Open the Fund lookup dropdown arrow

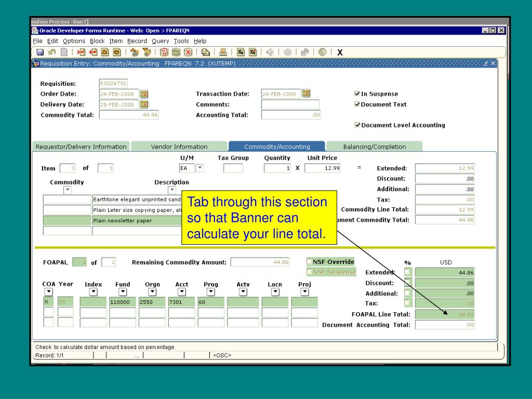coord(123,292)
